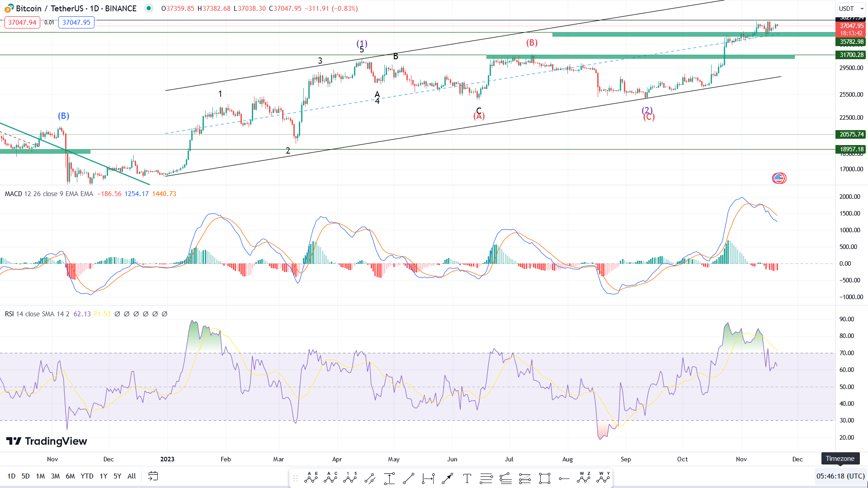Click the All range button

[x=131, y=476]
